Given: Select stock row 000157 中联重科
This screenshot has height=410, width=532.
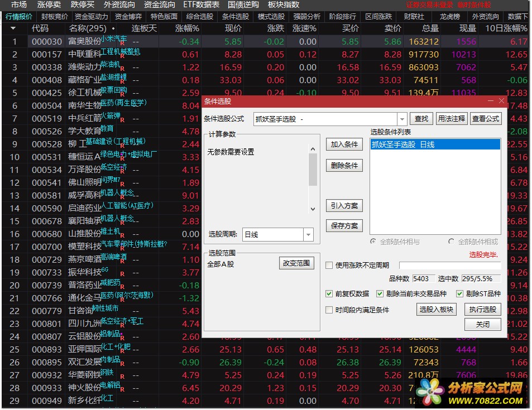Looking at the screenshot, I should coord(265,54).
